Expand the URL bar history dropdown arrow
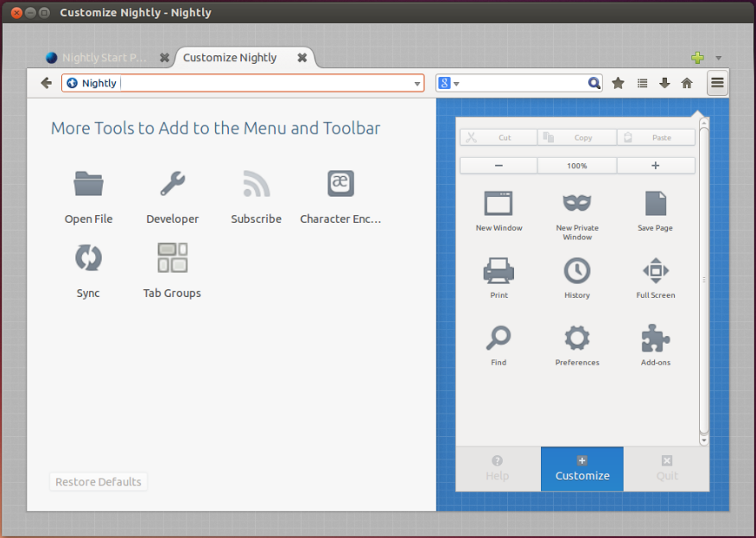Image resolution: width=756 pixels, height=538 pixels. click(x=417, y=84)
